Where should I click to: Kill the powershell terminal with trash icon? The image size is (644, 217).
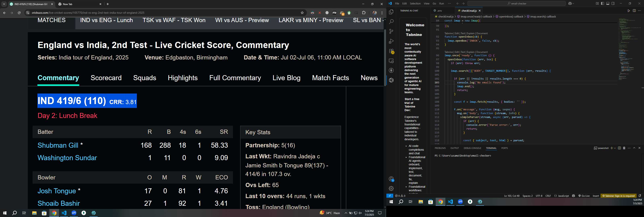coord(624,148)
